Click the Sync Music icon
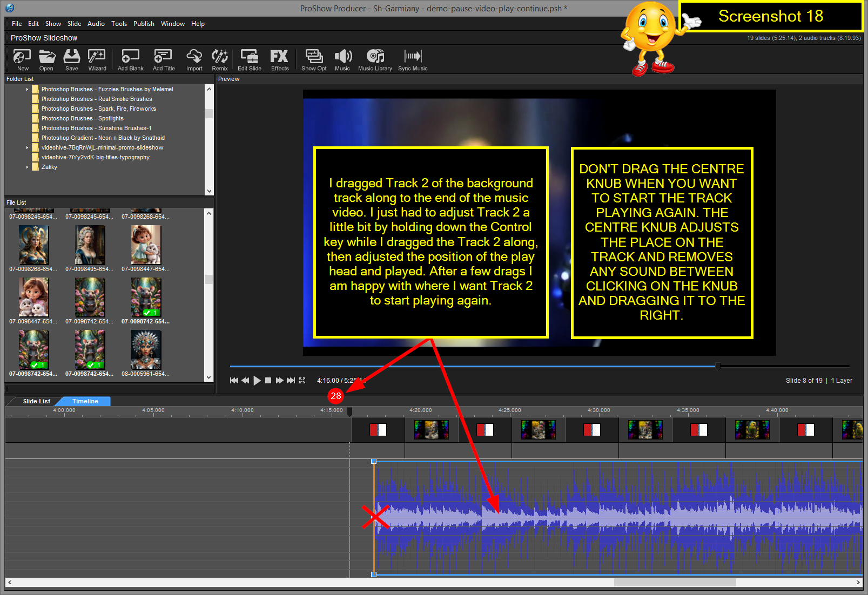868x595 pixels. coord(413,60)
